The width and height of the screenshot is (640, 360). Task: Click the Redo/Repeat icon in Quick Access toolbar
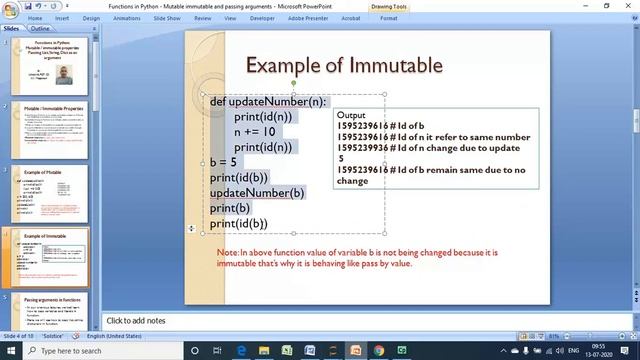[53, 6]
